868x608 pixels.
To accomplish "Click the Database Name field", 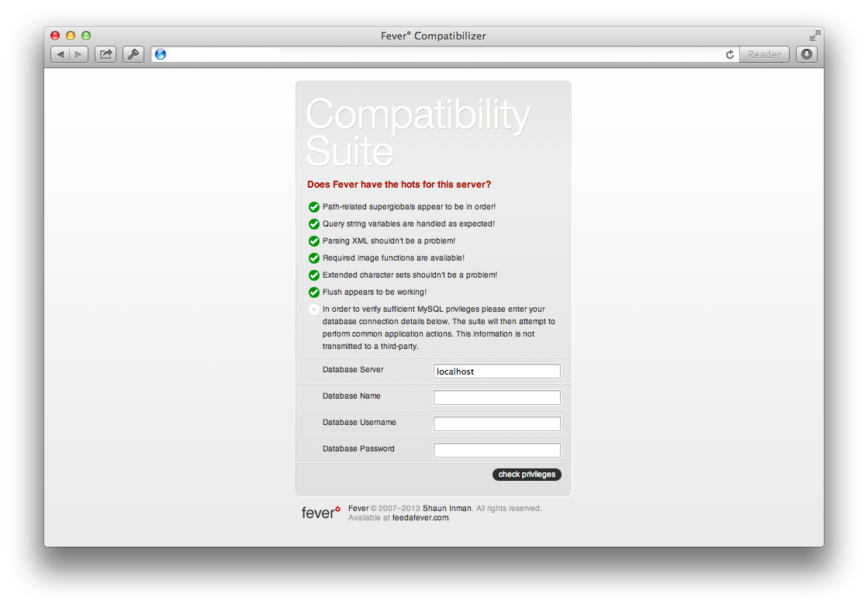I will [496, 397].
